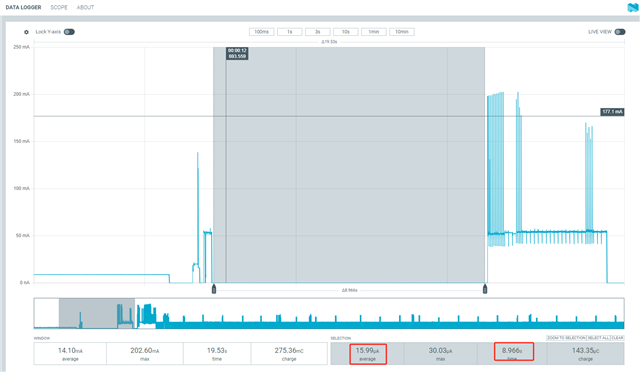Click the 177.1 mA cursor label
This screenshot has height=372, width=640.
pyautogui.click(x=612, y=111)
